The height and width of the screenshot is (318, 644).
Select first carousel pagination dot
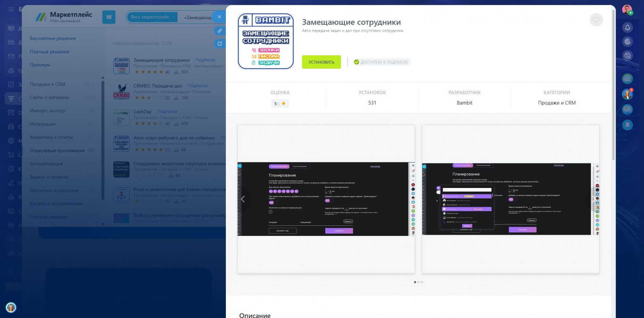415,282
